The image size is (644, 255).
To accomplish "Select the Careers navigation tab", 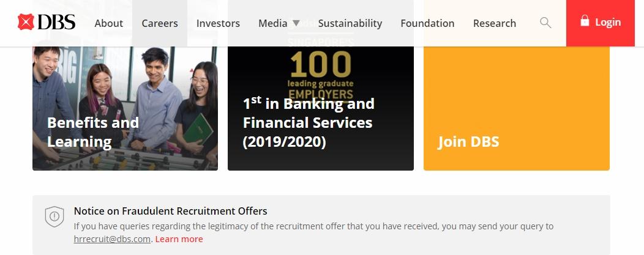I will click(160, 23).
